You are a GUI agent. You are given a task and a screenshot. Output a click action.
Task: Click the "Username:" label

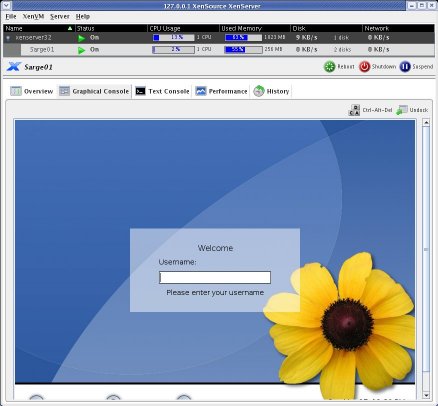pos(177,262)
